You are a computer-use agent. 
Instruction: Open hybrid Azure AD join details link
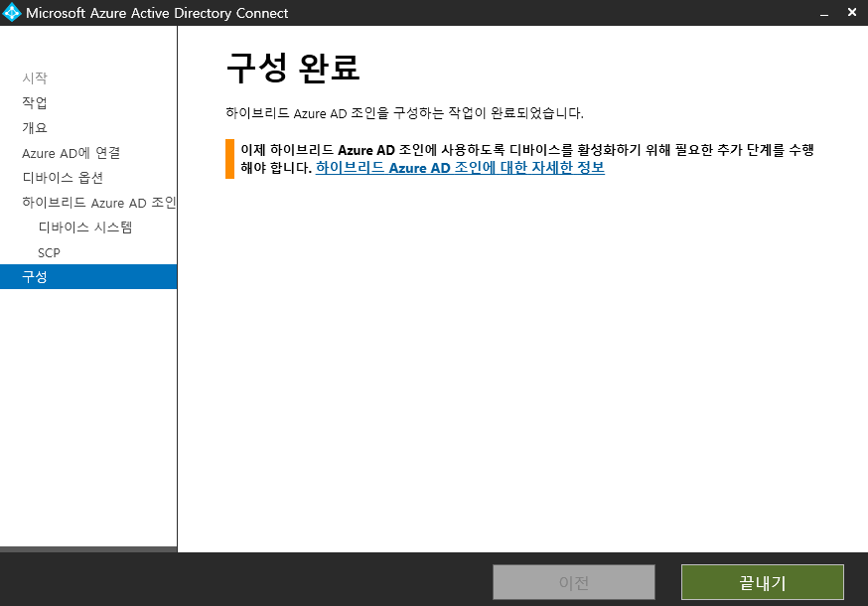tap(460, 167)
